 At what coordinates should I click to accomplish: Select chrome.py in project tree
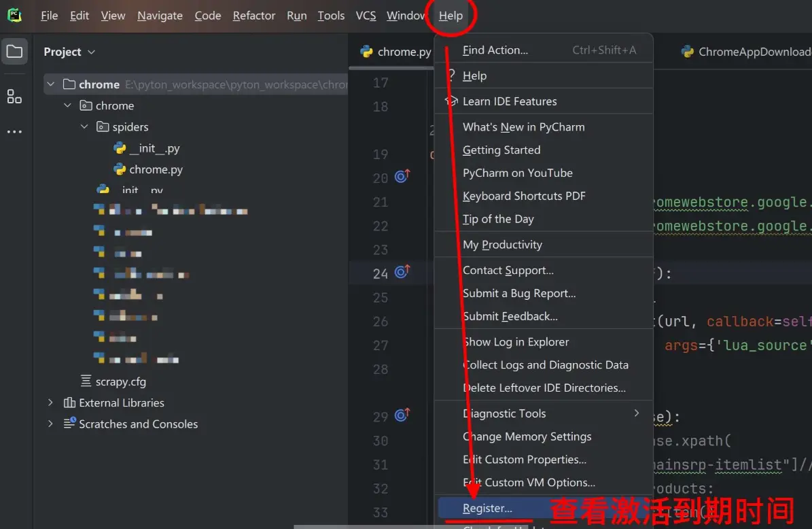tap(156, 169)
